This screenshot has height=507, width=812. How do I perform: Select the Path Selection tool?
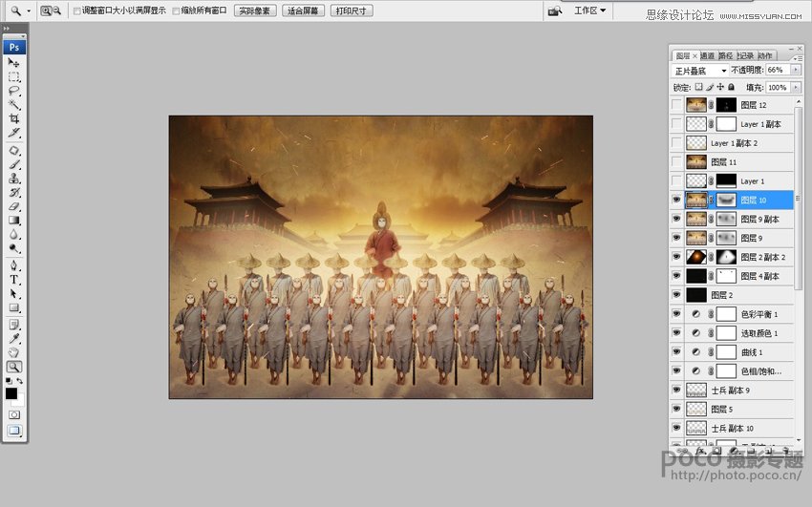14,294
